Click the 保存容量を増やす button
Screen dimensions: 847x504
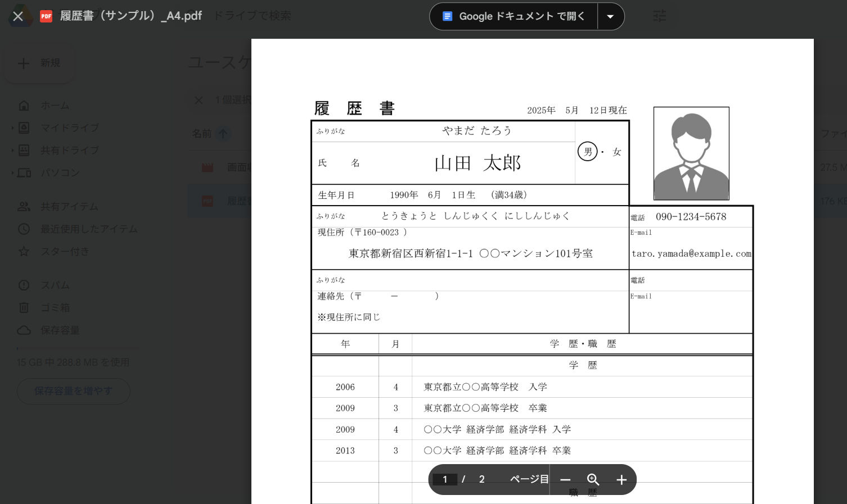coord(73,391)
